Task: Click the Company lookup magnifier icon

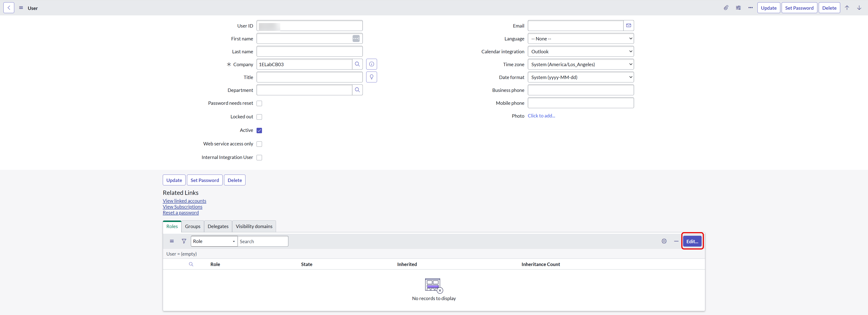Action: [x=357, y=64]
